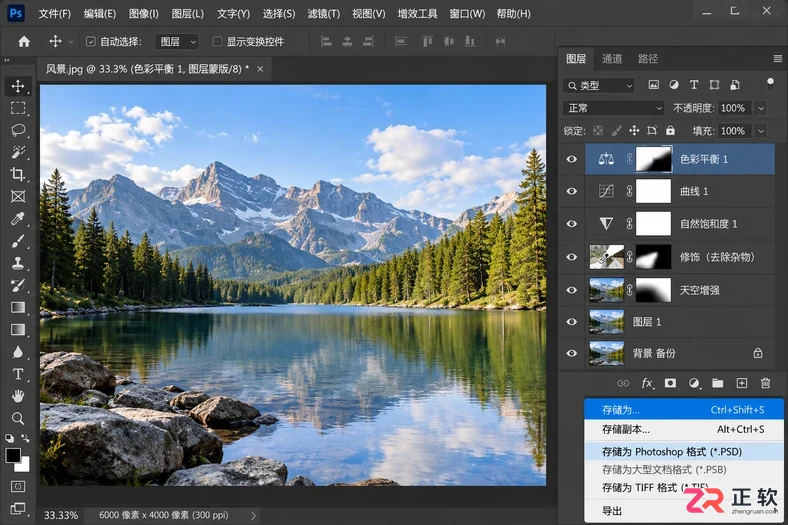Hide the 色彩平衡 1 layer
The width and height of the screenshot is (788, 525).
pyautogui.click(x=571, y=159)
